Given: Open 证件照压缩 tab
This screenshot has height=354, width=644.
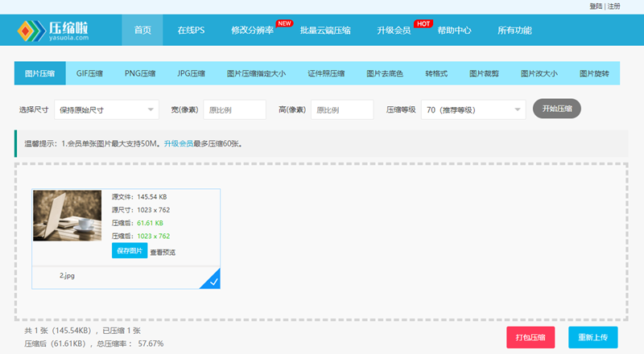Looking at the screenshot, I should click(x=326, y=73).
